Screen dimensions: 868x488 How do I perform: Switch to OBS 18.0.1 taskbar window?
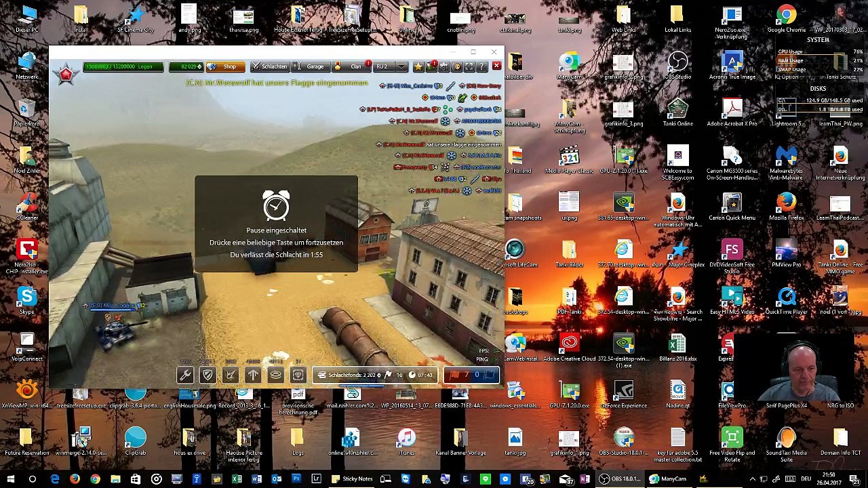(x=620, y=479)
